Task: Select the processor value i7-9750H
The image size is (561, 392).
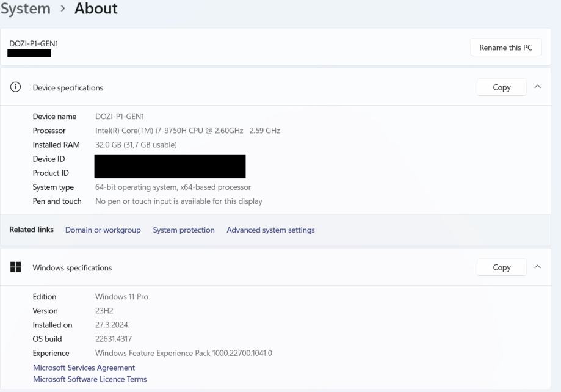Action: click(x=187, y=131)
